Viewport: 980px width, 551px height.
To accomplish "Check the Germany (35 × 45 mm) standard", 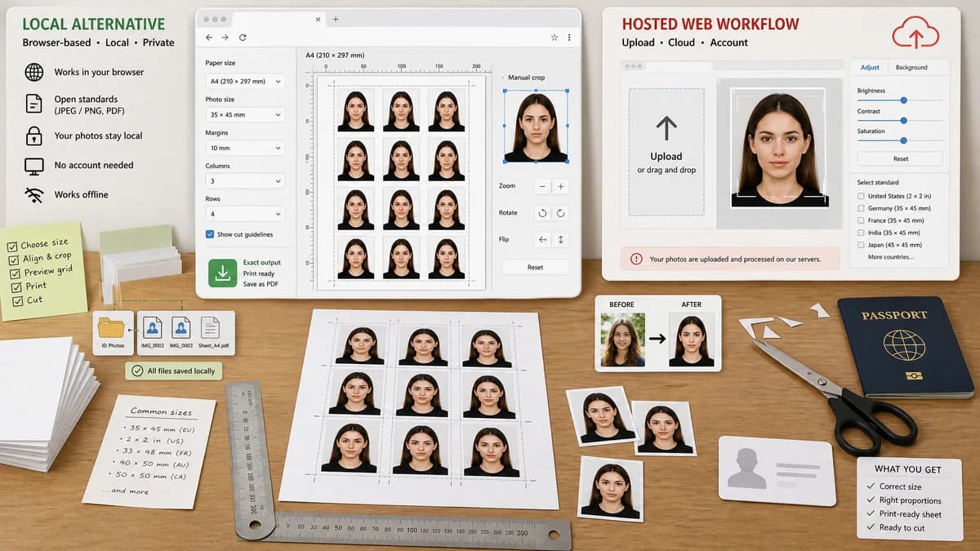I will coord(861,208).
